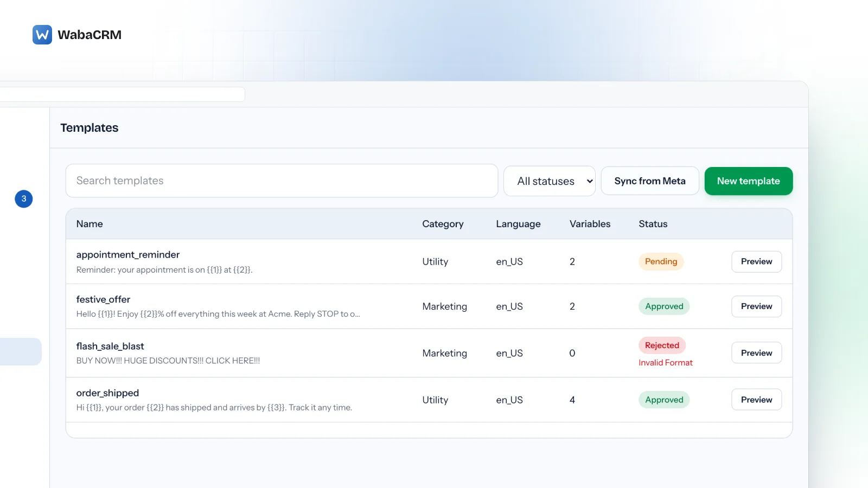
Task: Select the appointment_reminder template name
Action: point(128,255)
